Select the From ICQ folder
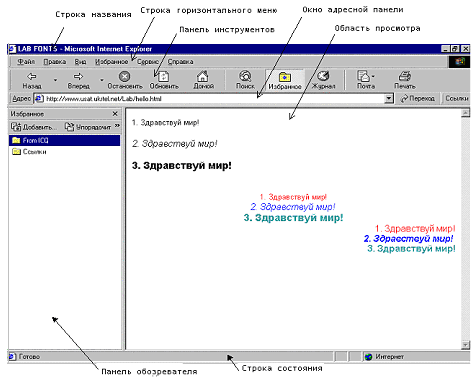The image size is (472, 379). point(64,140)
